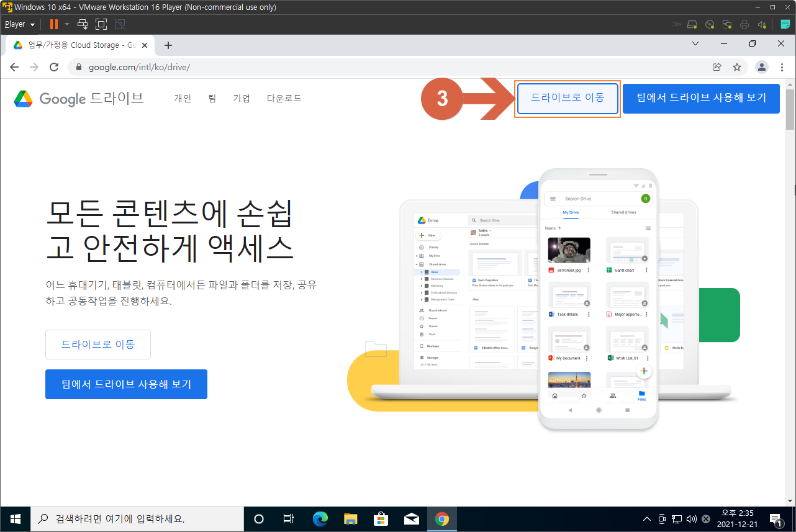Open the 기업 navigation item
The height and width of the screenshot is (532, 796).
coord(242,98)
